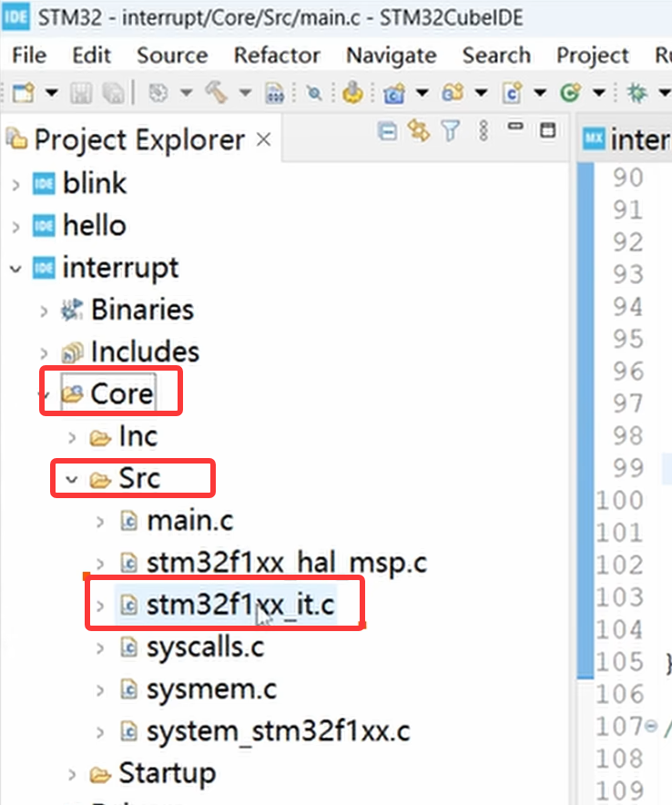Collapse All in Project Explorer
Viewport: 672px width, 805px height.
[387, 131]
